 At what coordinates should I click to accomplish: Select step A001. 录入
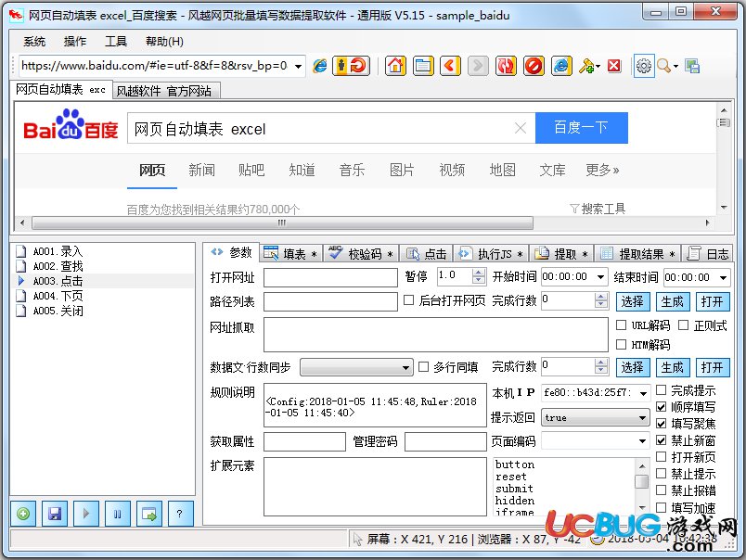(58, 251)
